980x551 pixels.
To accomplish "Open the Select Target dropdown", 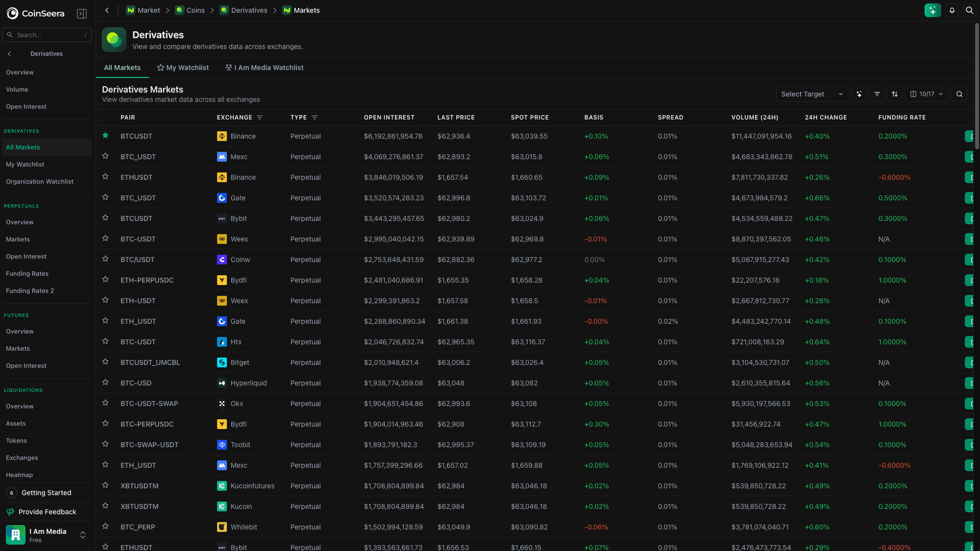I will 812,94.
